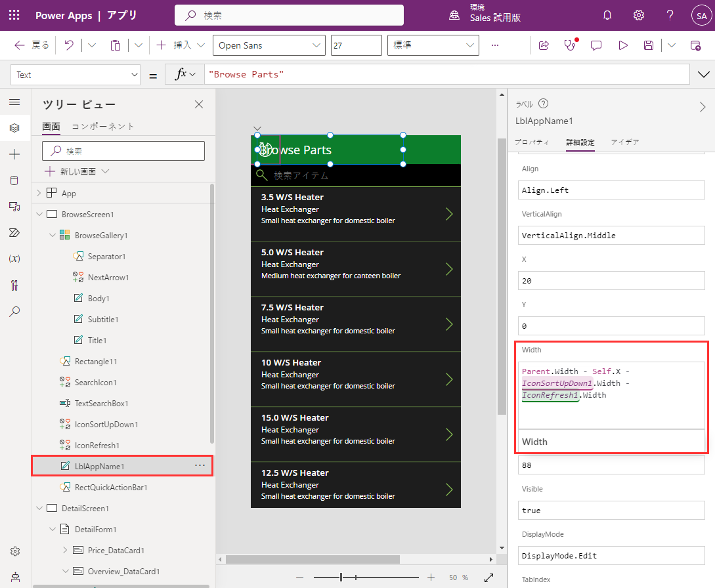The height and width of the screenshot is (588, 715).
Task: Zoom out with minus button
Action: 299,577
